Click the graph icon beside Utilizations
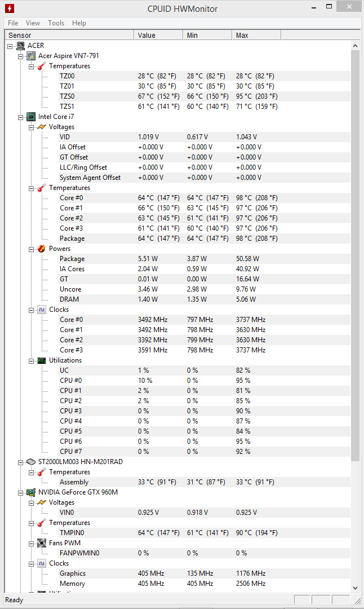The width and height of the screenshot is (364, 609). click(42, 360)
